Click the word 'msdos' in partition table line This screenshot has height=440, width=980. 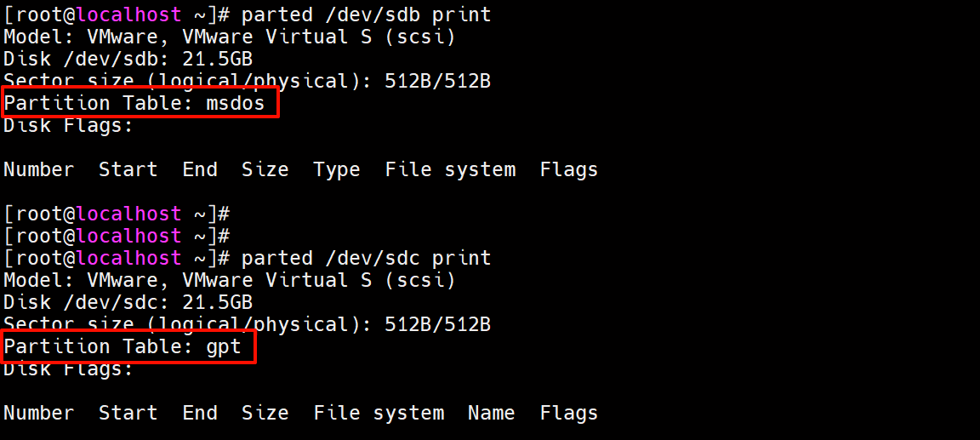tap(236, 104)
